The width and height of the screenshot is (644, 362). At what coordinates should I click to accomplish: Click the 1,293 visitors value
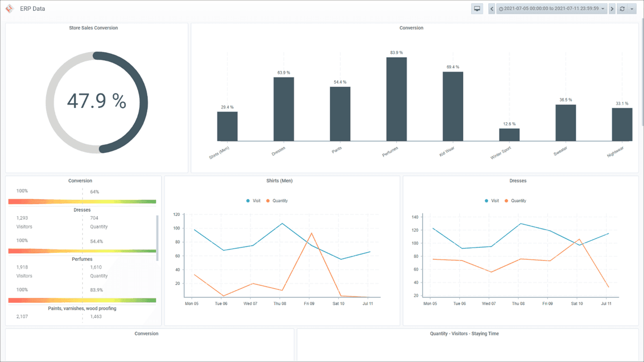click(x=22, y=218)
